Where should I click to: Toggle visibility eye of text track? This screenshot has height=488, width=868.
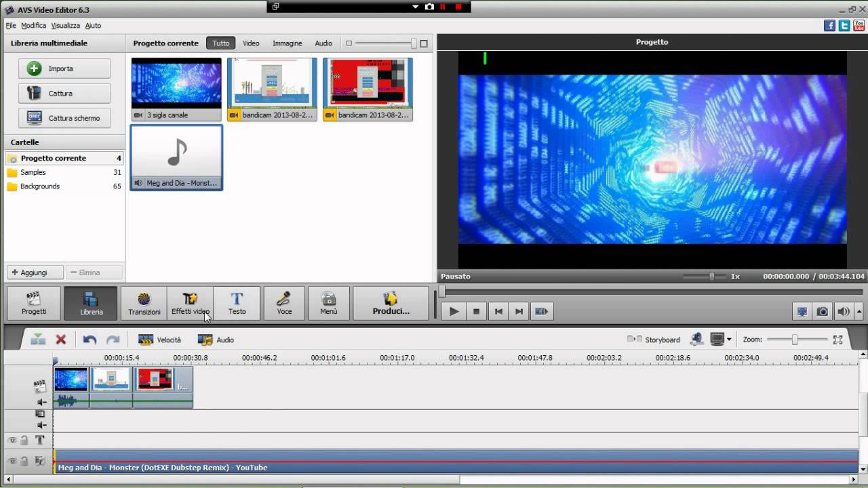12,441
